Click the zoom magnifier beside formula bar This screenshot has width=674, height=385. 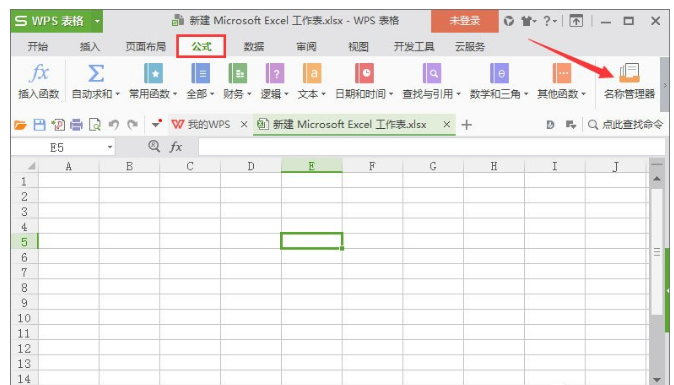[x=154, y=146]
